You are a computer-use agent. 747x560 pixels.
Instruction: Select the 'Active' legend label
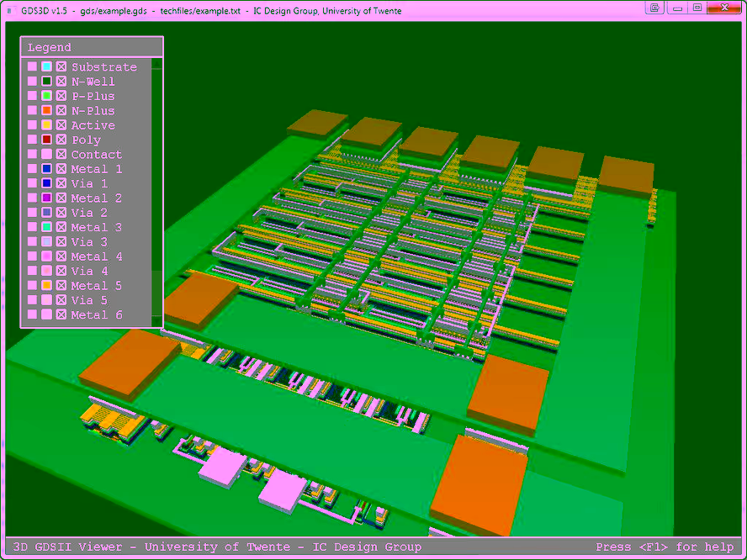click(93, 125)
